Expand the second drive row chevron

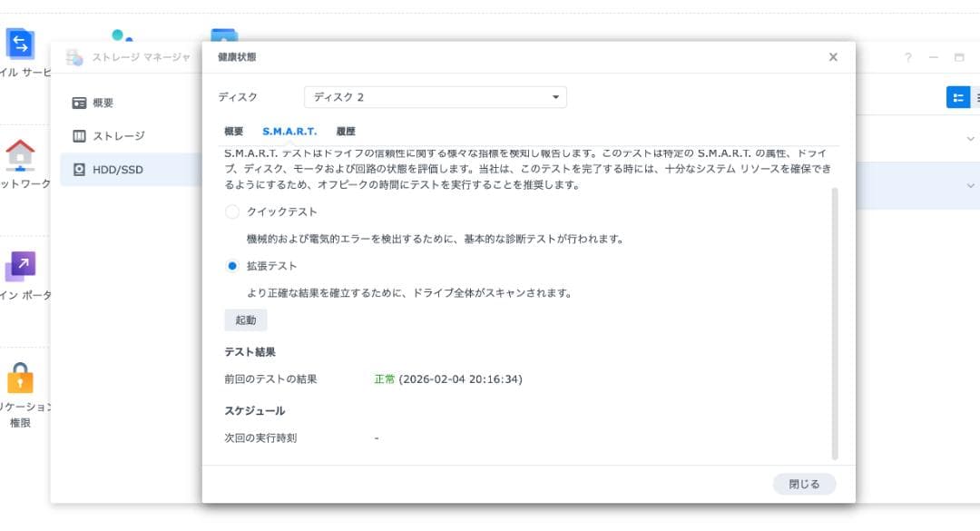point(970,186)
